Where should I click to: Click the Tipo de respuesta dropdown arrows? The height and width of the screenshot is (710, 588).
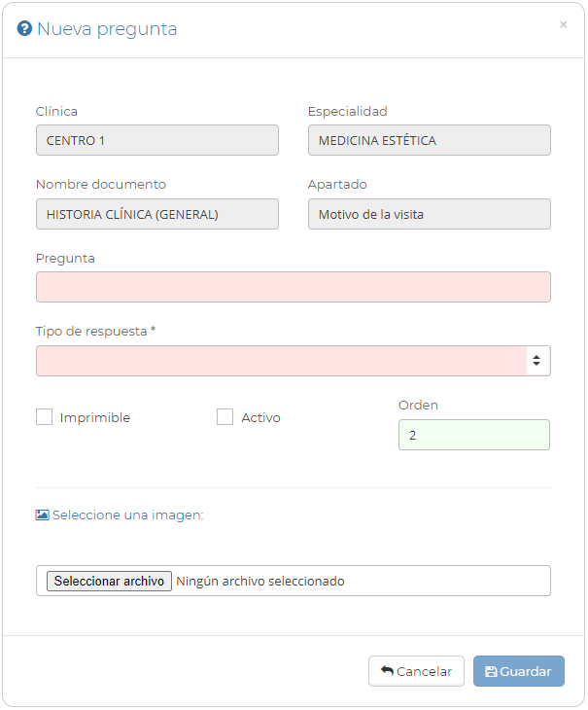pyautogui.click(x=536, y=361)
